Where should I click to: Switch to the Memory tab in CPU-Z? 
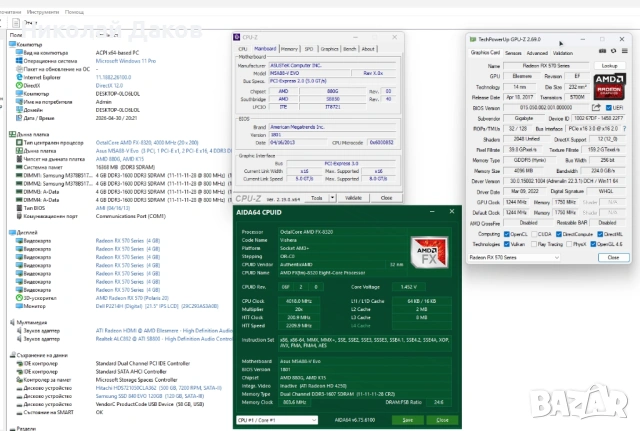coord(289,49)
